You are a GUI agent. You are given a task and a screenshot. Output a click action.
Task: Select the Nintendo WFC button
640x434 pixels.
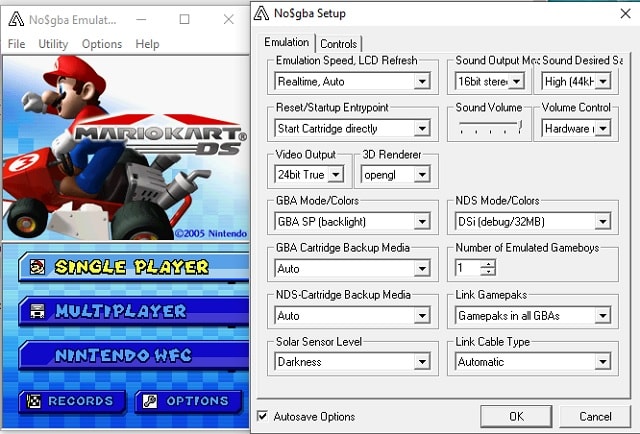click(x=134, y=355)
